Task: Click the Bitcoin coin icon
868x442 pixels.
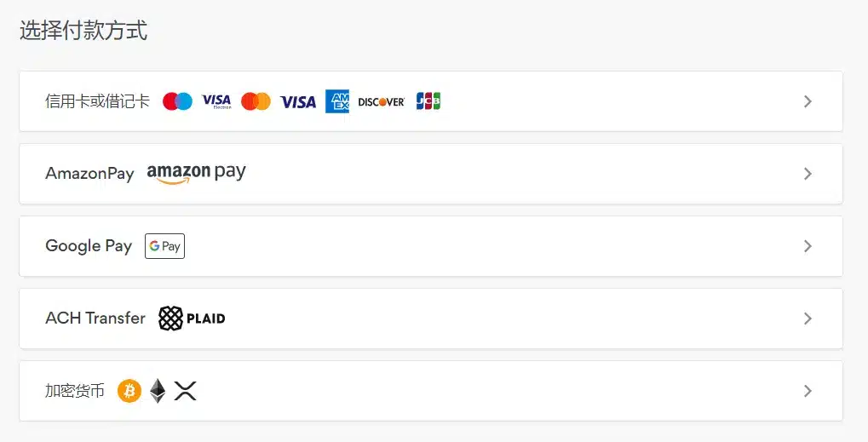Action: [x=129, y=391]
